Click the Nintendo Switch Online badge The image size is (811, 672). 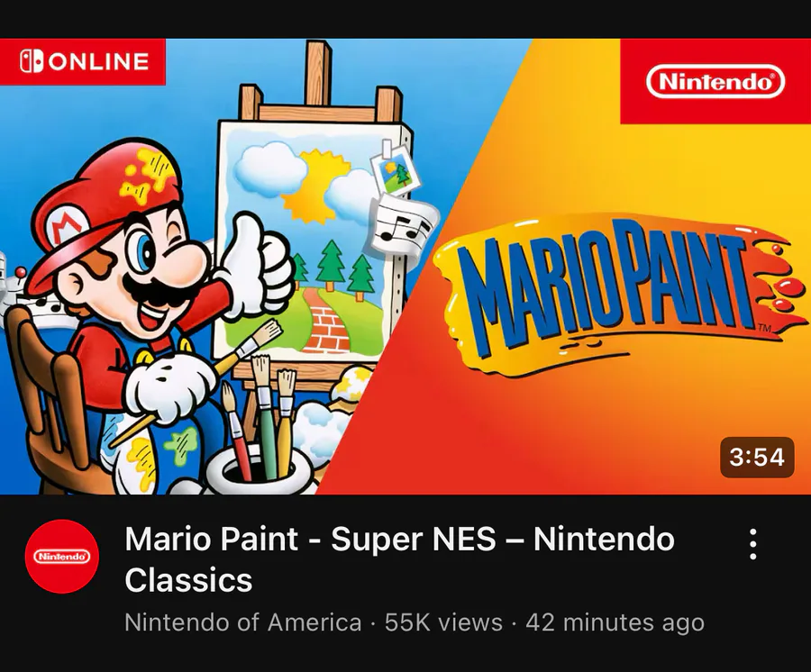coord(83,61)
